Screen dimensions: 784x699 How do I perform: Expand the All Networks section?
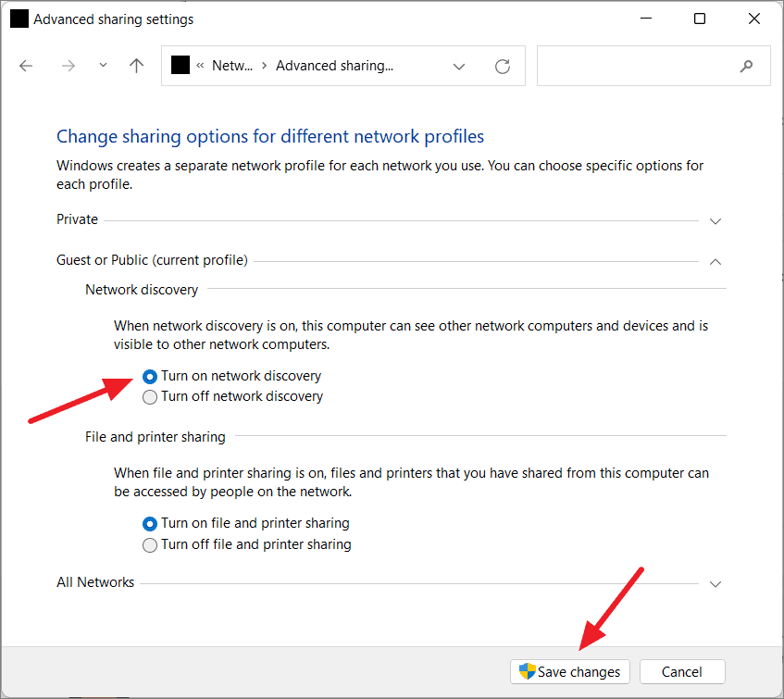(715, 583)
